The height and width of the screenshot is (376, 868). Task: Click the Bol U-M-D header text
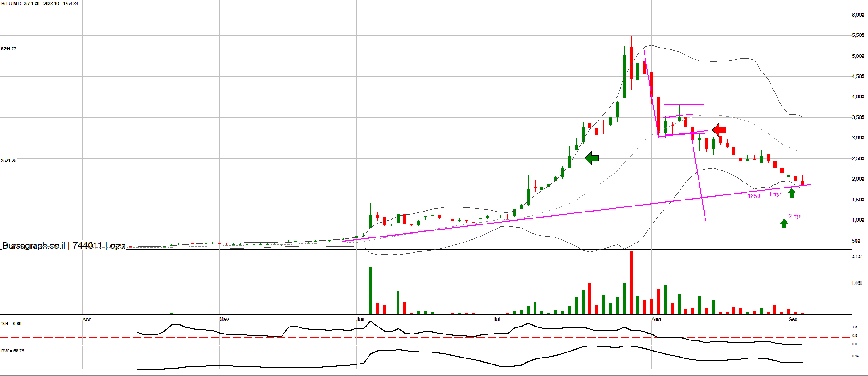[40, 4]
